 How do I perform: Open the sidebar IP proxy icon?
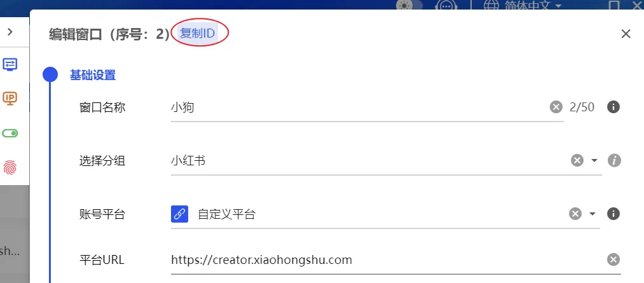tap(10, 98)
